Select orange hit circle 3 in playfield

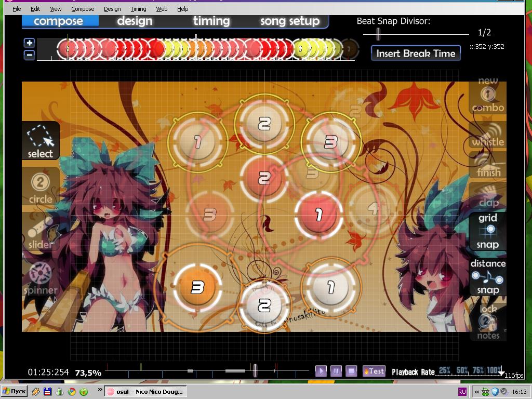click(x=197, y=288)
